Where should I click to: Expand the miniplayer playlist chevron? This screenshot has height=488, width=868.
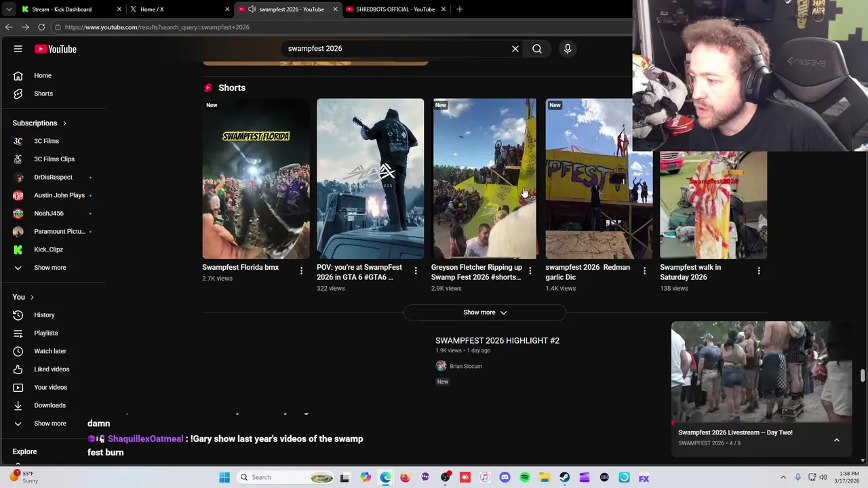[837, 440]
